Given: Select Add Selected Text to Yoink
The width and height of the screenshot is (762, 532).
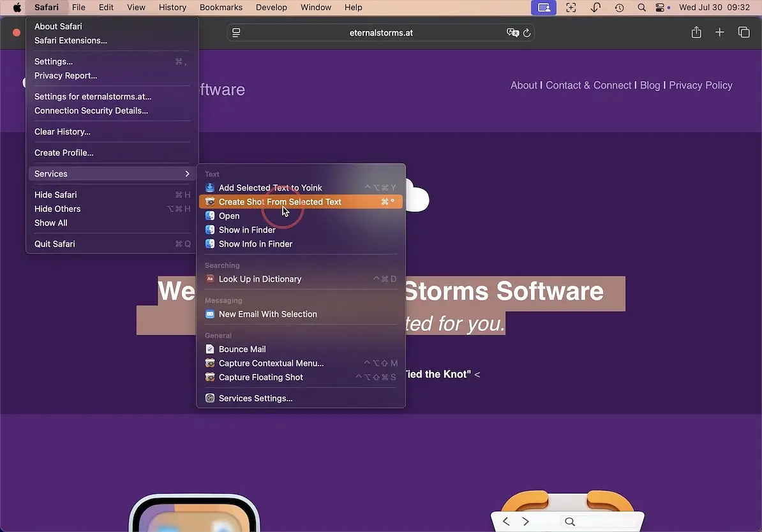Looking at the screenshot, I should click(x=270, y=188).
